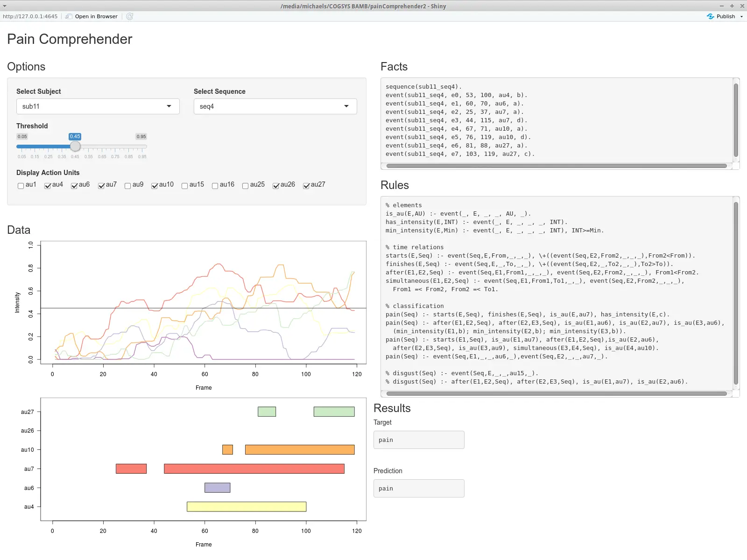This screenshot has width=747, height=560.
Task: Click the short au7 red bar near frame 30
Action: 131,469
